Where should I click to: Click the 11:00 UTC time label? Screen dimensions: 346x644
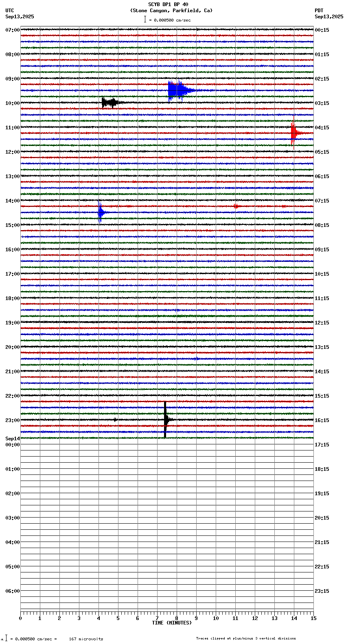tap(13, 127)
